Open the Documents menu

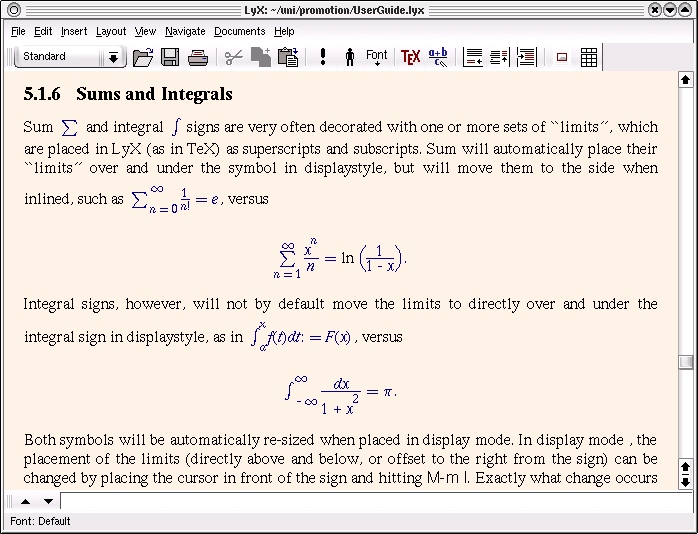click(239, 32)
